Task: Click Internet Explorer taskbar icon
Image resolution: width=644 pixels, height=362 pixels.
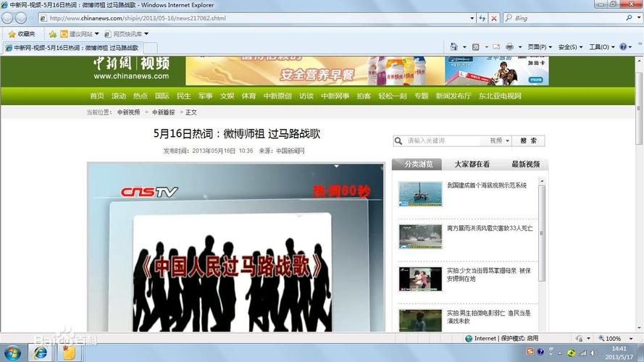Action: tap(41, 353)
